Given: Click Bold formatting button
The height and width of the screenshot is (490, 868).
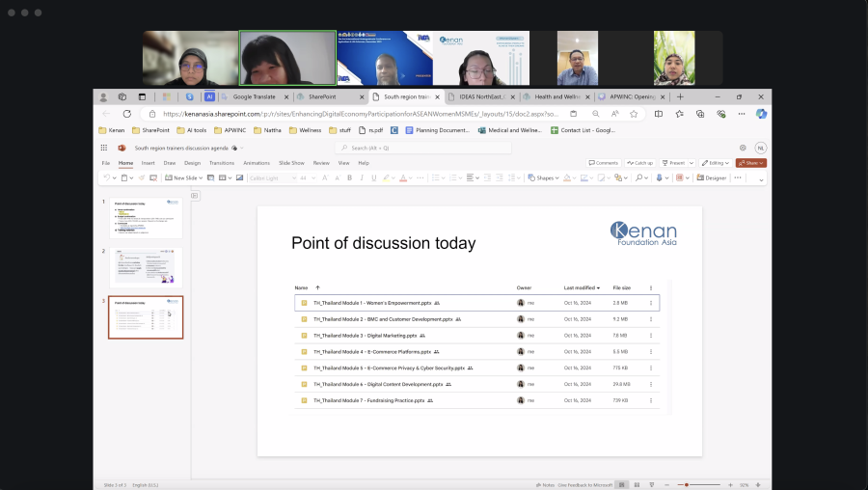Looking at the screenshot, I should [349, 177].
